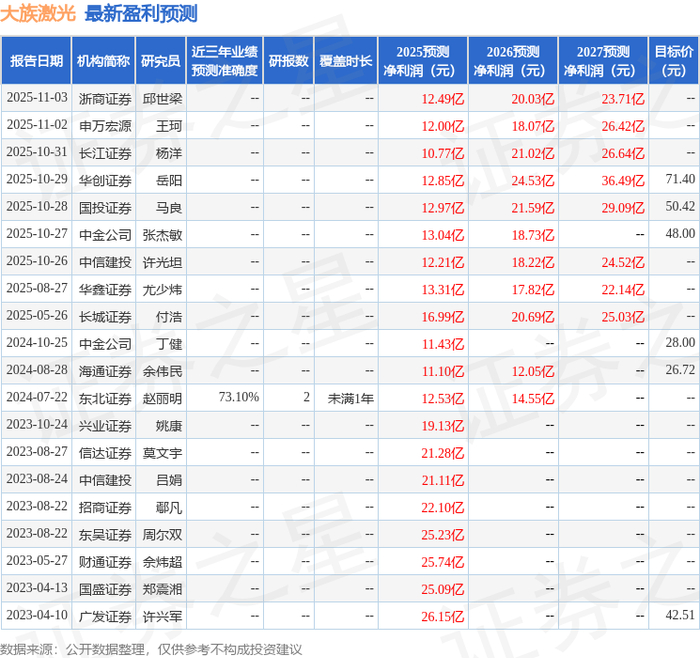The image size is (700, 658).
Task: Select institution 长城证券
Action: [105, 317]
